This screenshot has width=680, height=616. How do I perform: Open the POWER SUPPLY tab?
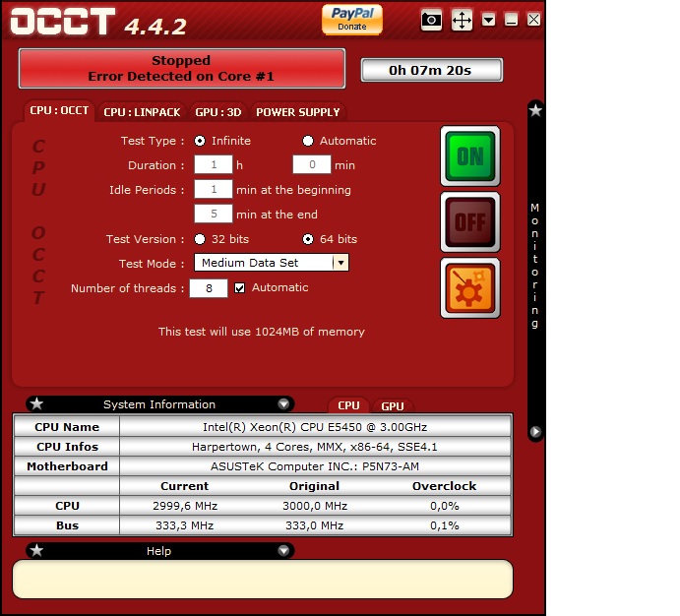tap(298, 112)
